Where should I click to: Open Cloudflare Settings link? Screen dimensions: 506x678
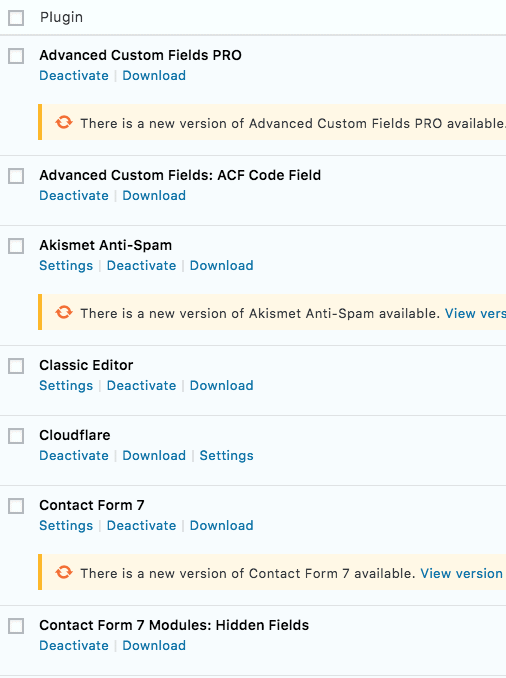pyautogui.click(x=227, y=456)
